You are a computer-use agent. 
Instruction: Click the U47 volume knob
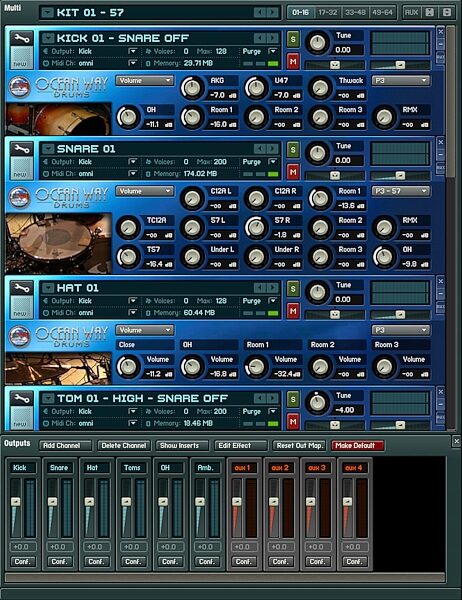click(x=256, y=88)
